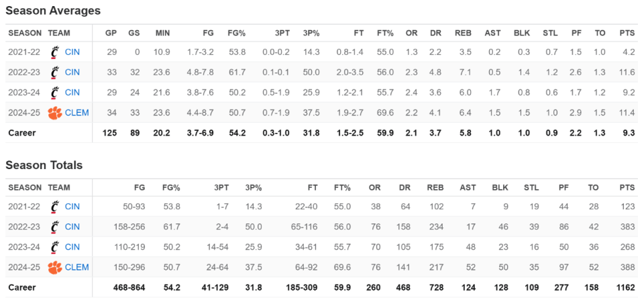The image size is (644, 300).
Task: Open CIN link for 2021-22 Season Totals
Action: [x=72, y=206]
